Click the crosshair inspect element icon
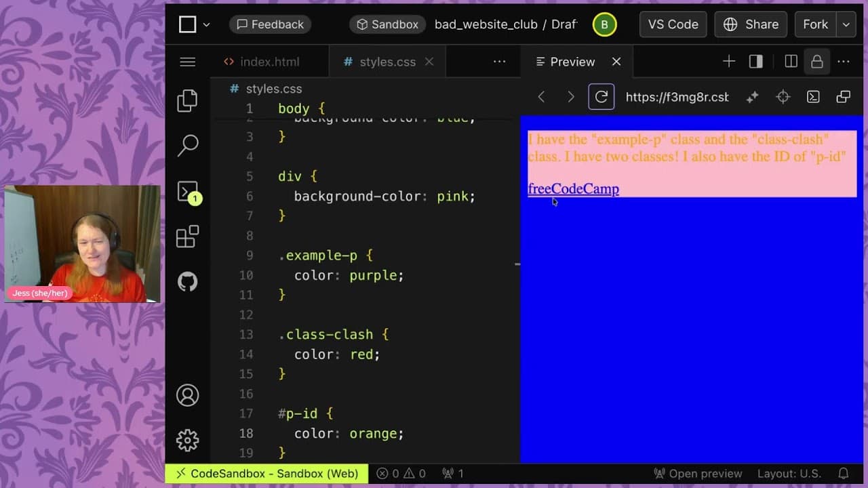 tap(783, 97)
